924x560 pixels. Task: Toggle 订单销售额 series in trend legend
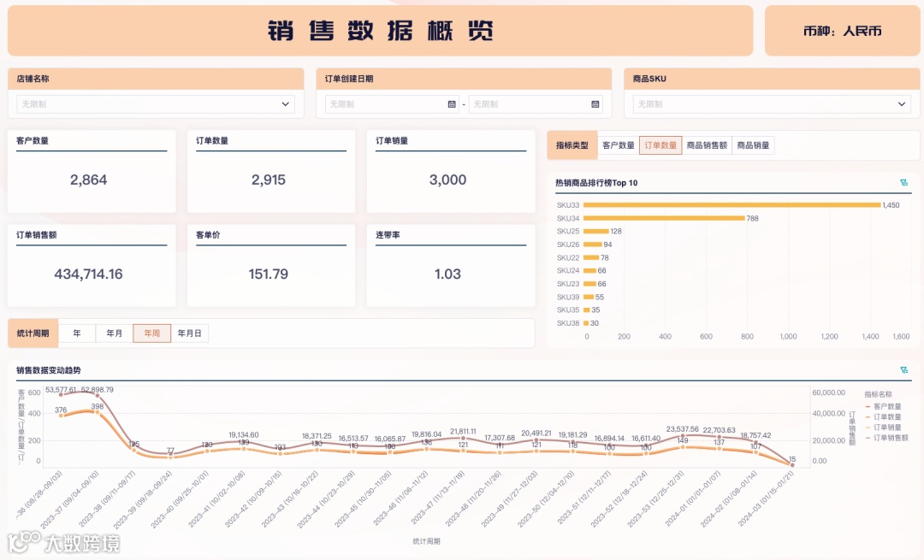coord(886,438)
